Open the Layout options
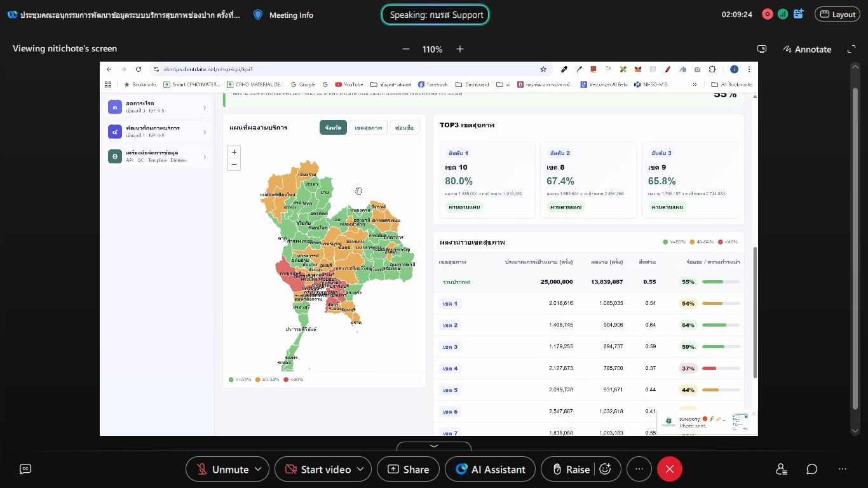The image size is (868, 488). pyautogui.click(x=837, y=14)
